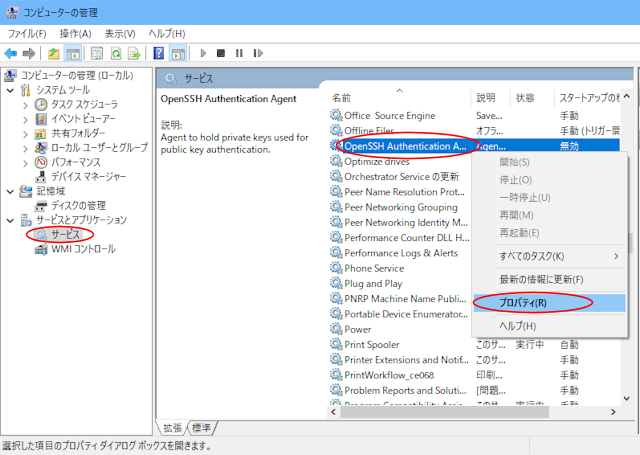Click the Restart Service toolbar icon

[258, 53]
